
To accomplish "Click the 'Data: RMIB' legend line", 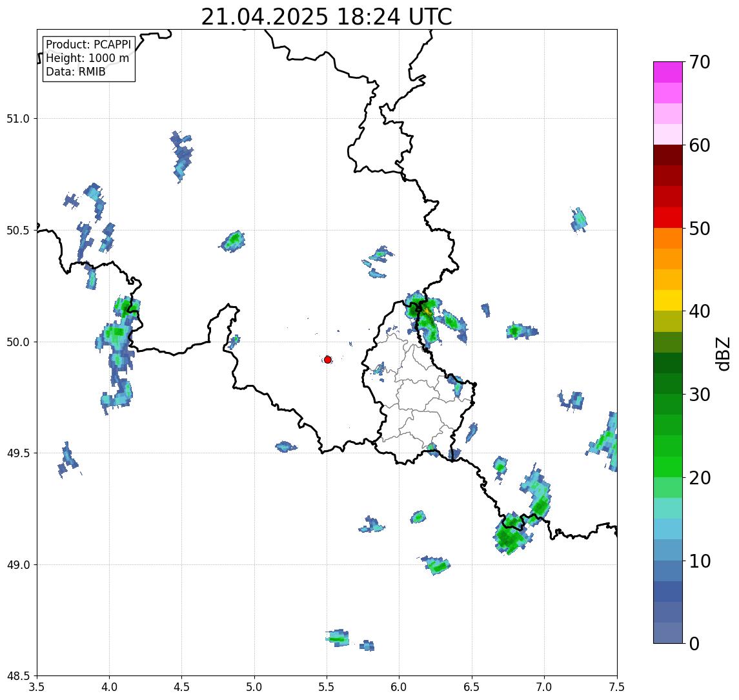I will [x=76, y=72].
